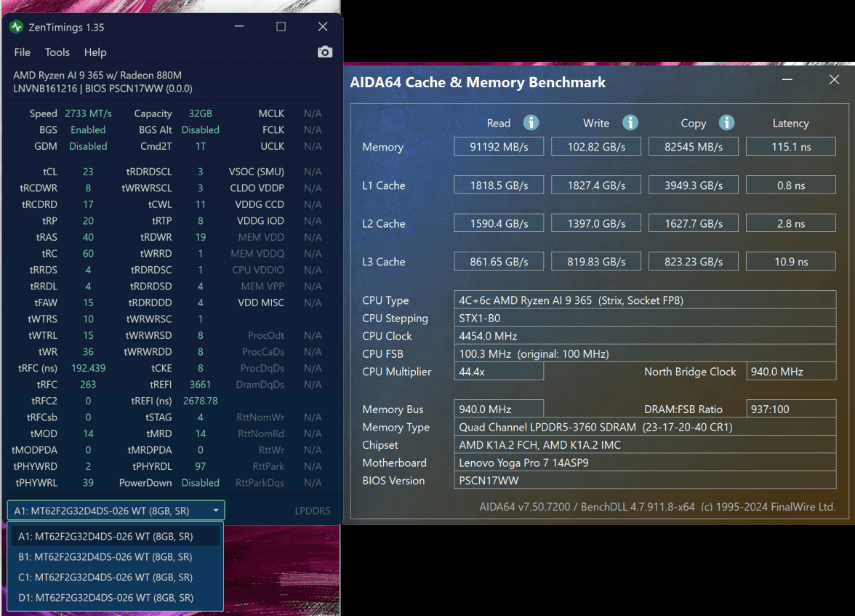This screenshot has width=855, height=616.
Task: Collapse the memory module dropdown arrow
Action: [216, 511]
